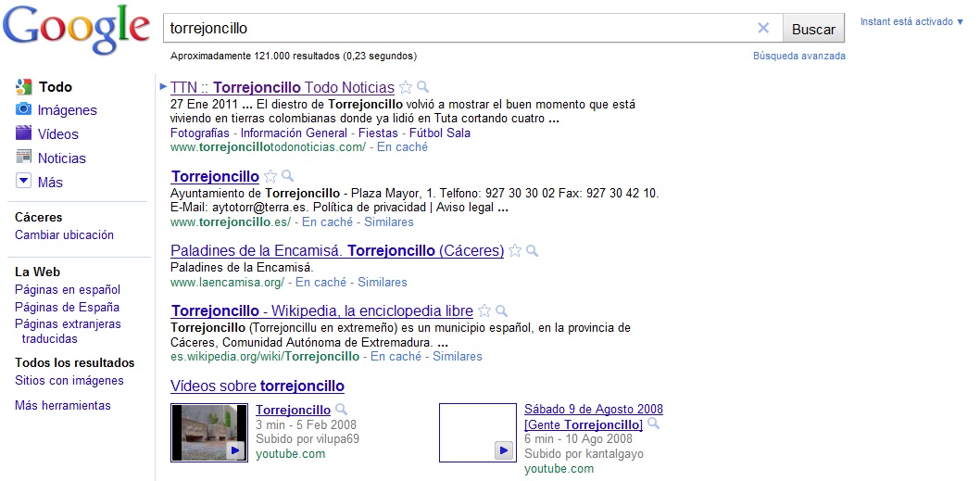This screenshot has height=481, width=980.
Task: Filter by Páginas en español
Action: pos(68,289)
